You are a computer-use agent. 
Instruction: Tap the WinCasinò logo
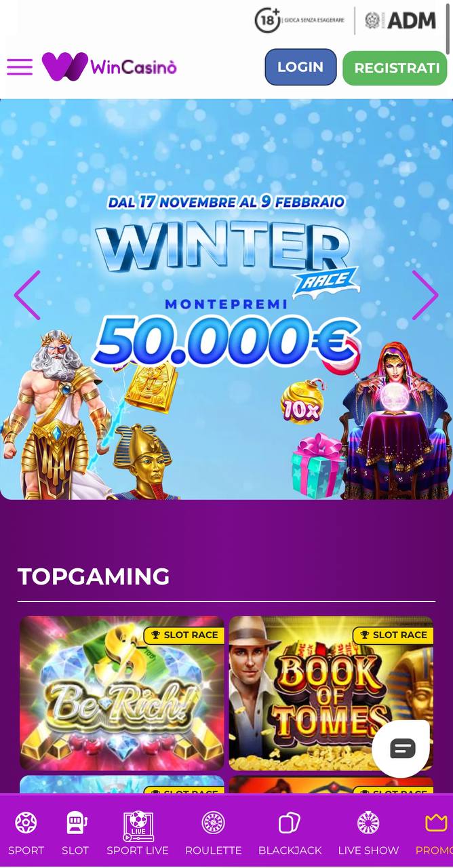[x=109, y=66]
